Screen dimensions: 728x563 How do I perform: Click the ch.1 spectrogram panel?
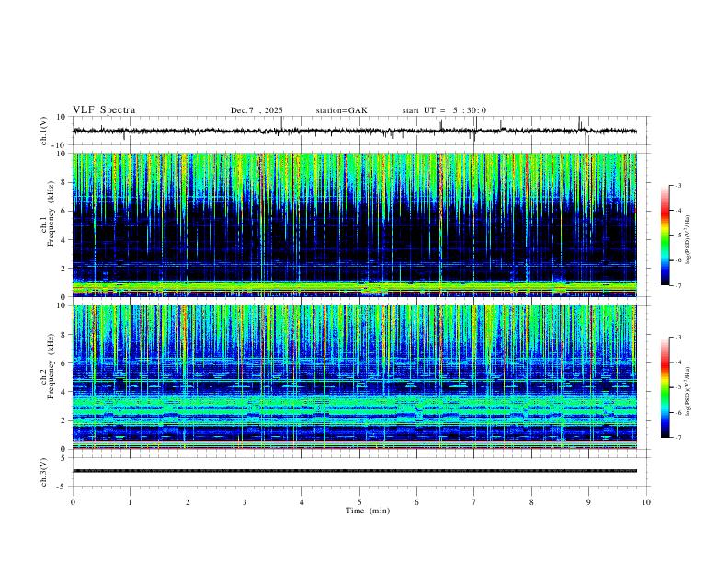pos(355,224)
